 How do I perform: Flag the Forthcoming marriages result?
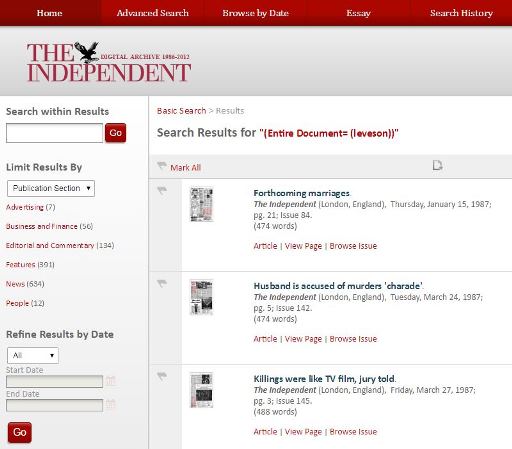point(162,191)
